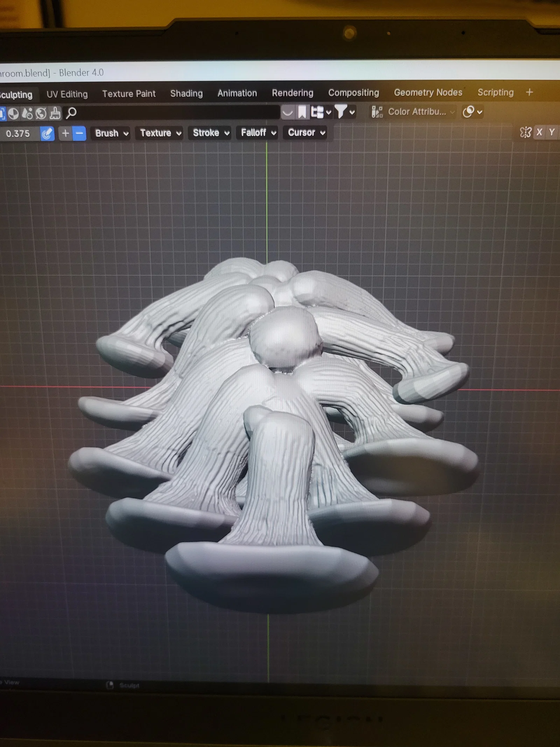Click the magnifying glass search icon
Viewport: 560px width, 747px height.
point(71,113)
